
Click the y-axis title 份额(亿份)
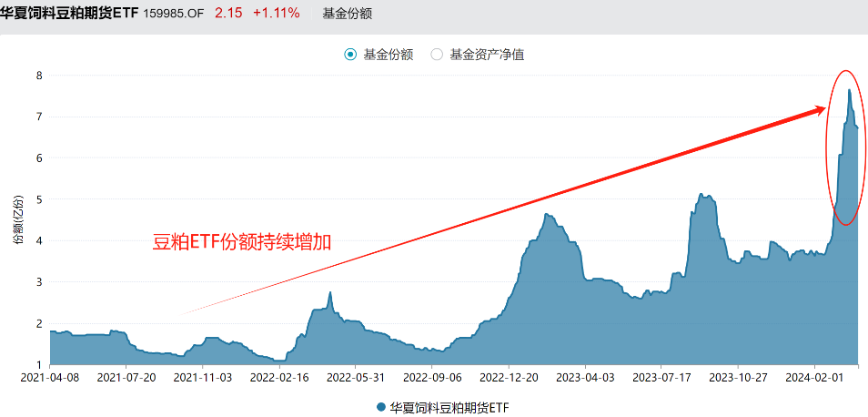[x=17, y=219]
